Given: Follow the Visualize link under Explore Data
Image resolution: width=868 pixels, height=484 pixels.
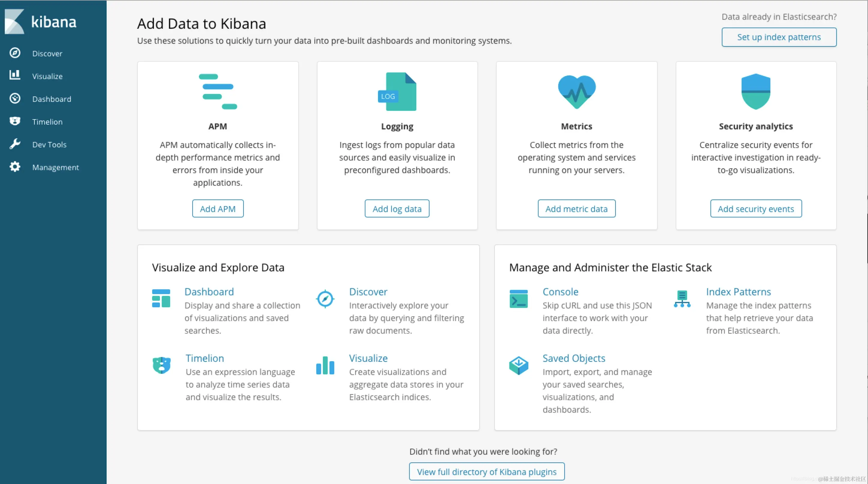Looking at the screenshot, I should tap(368, 358).
